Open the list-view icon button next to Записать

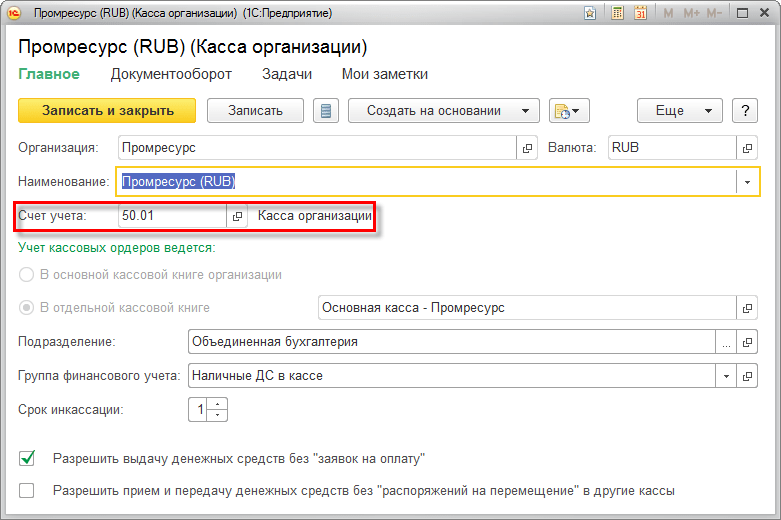(x=326, y=111)
